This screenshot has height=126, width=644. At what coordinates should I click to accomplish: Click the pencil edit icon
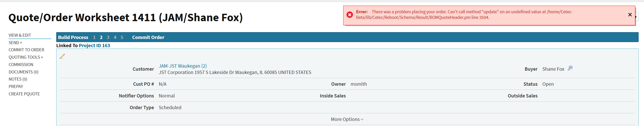pos(62,56)
